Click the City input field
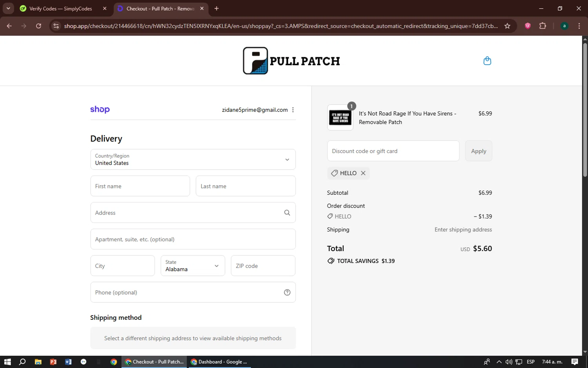The image size is (588, 368). click(x=122, y=266)
